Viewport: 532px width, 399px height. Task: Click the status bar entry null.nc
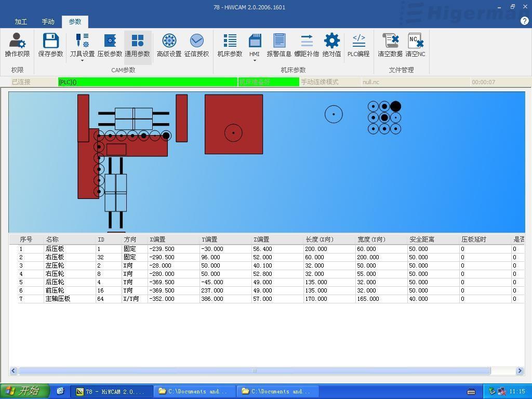coord(371,82)
